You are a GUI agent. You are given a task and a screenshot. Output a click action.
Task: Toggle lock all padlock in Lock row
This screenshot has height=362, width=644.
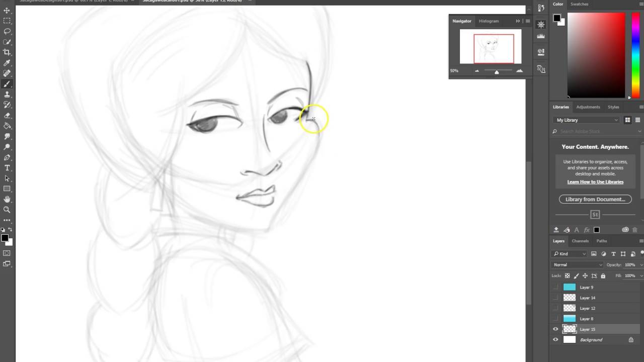tap(603, 276)
